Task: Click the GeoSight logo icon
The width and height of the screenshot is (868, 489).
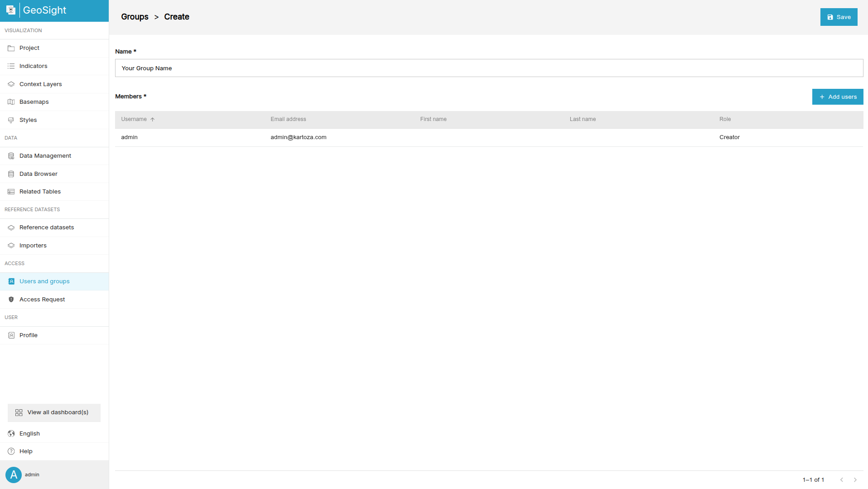Action: coord(11,10)
